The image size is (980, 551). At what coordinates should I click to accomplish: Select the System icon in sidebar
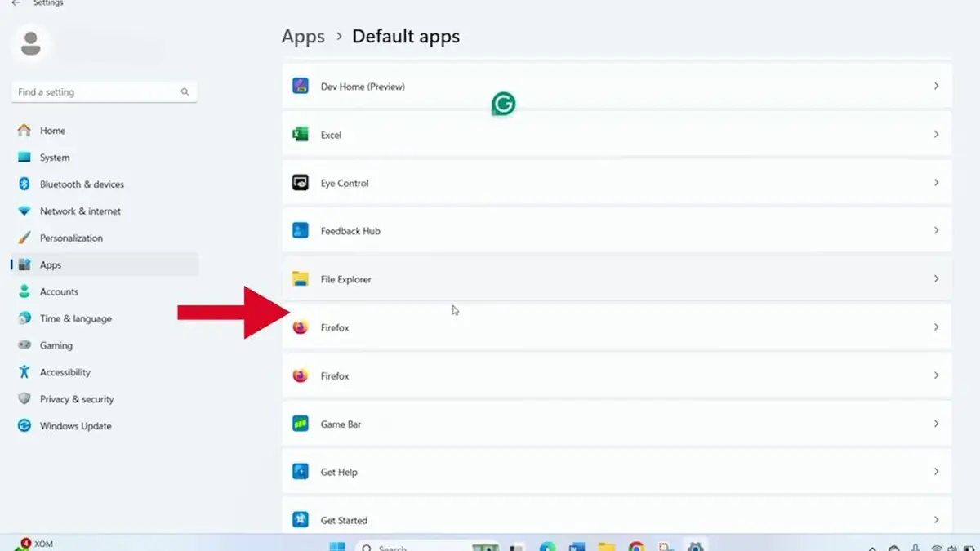pyautogui.click(x=24, y=158)
